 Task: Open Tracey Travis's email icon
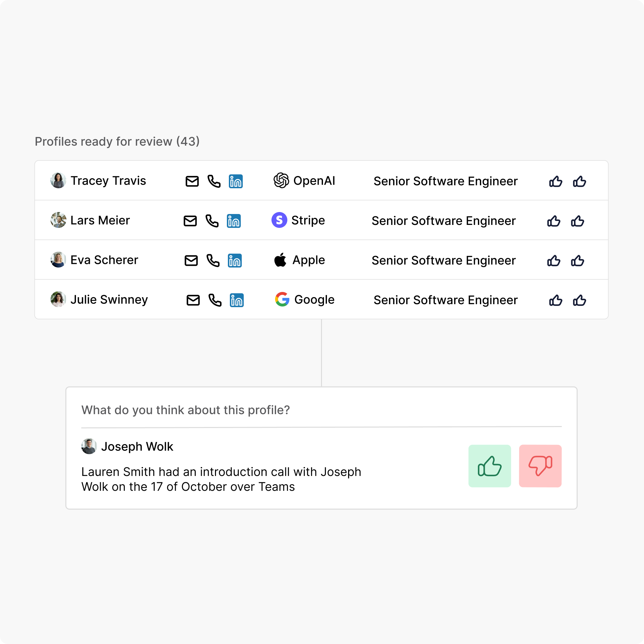[x=192, y=181]
